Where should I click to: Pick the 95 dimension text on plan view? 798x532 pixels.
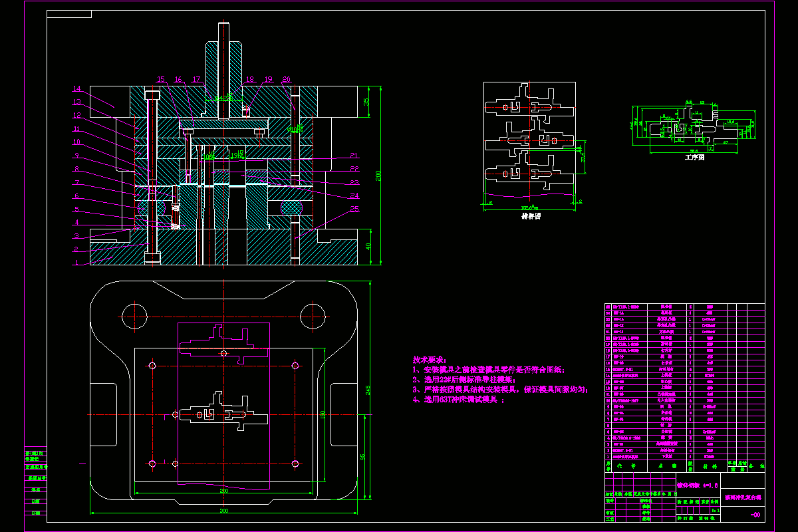(362, 456)
